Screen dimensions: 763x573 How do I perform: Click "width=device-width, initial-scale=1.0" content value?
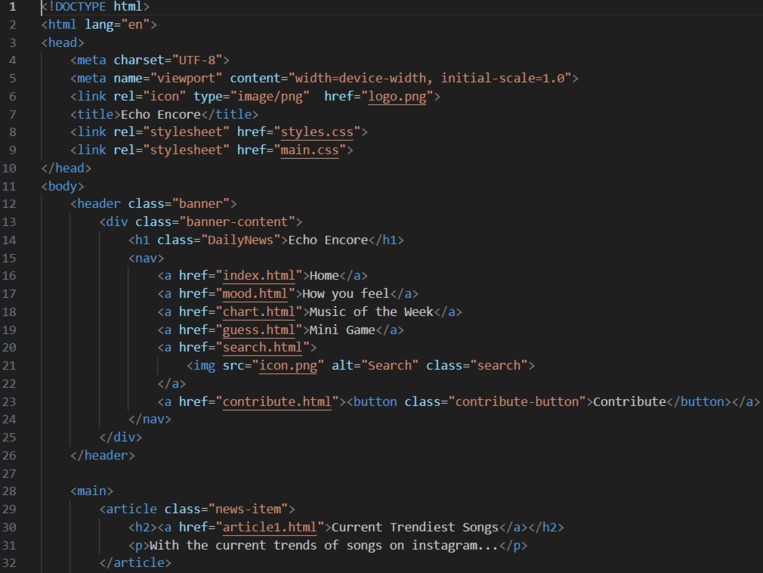pyautogui.click(x=430, y=78)
